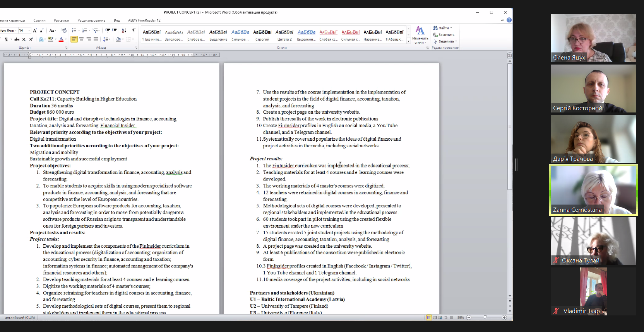Open Word help question mark icon
Screen dimensions: 644x332
coord(509,20)
